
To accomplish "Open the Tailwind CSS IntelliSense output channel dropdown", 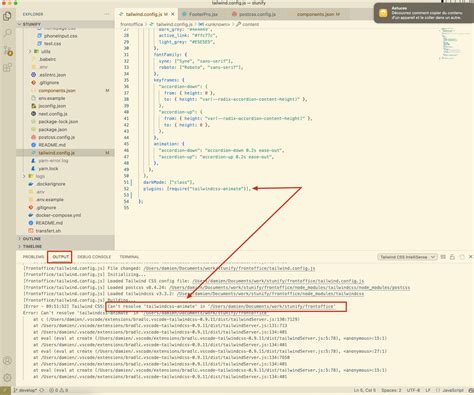I will click(x=407, y=257).
